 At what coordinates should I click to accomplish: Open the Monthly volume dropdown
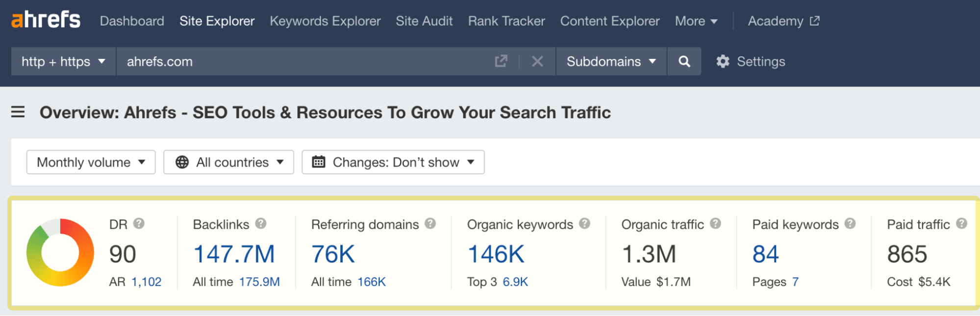[x=91, y=162]
